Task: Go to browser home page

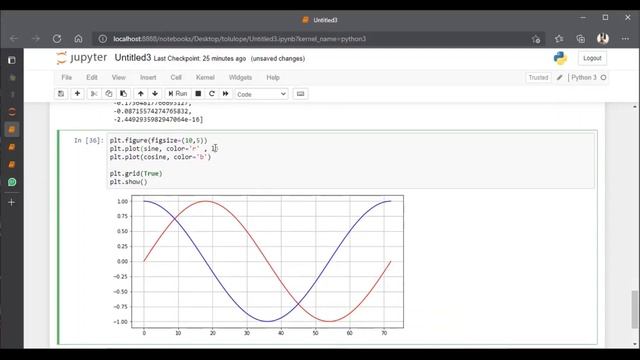Action: (78, 39)
